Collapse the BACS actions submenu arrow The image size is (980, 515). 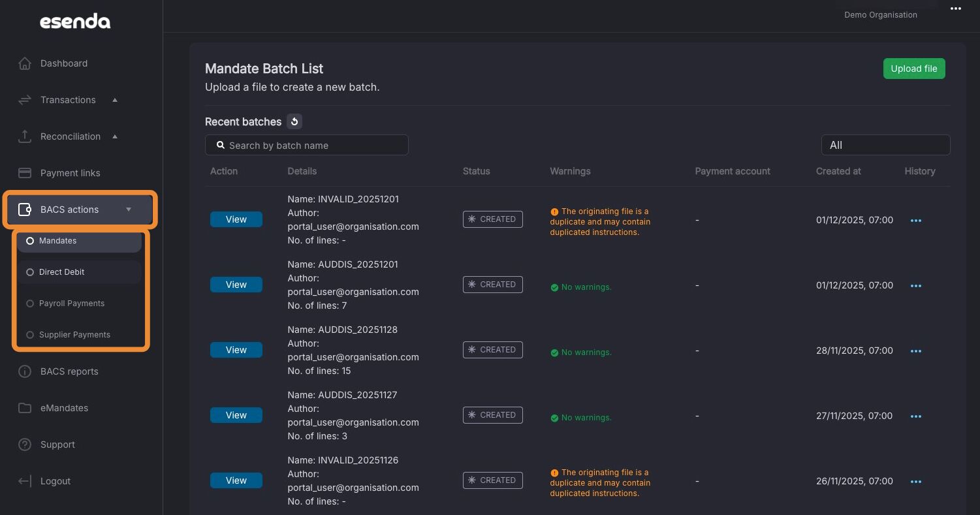[x=129, y=210]
